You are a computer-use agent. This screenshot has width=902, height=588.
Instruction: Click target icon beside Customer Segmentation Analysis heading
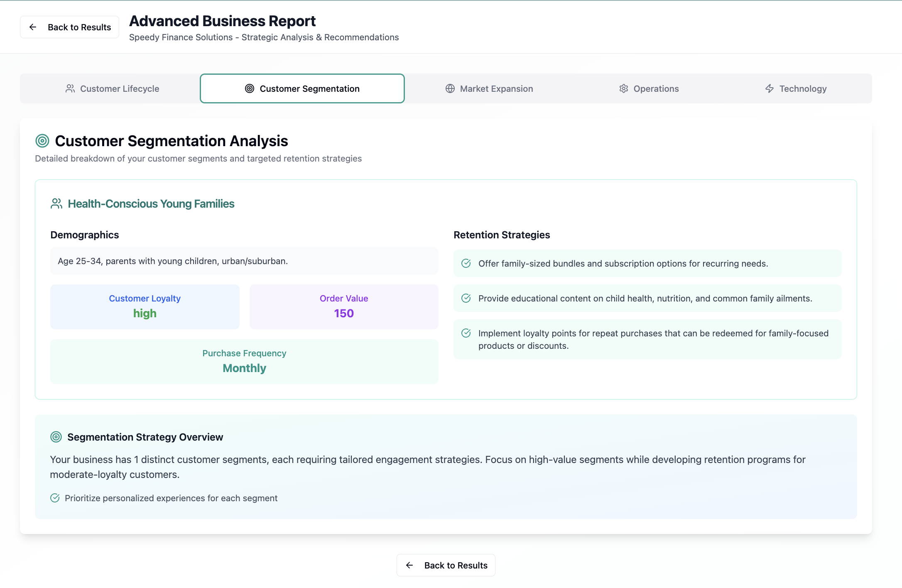click(x=42, y=141)
